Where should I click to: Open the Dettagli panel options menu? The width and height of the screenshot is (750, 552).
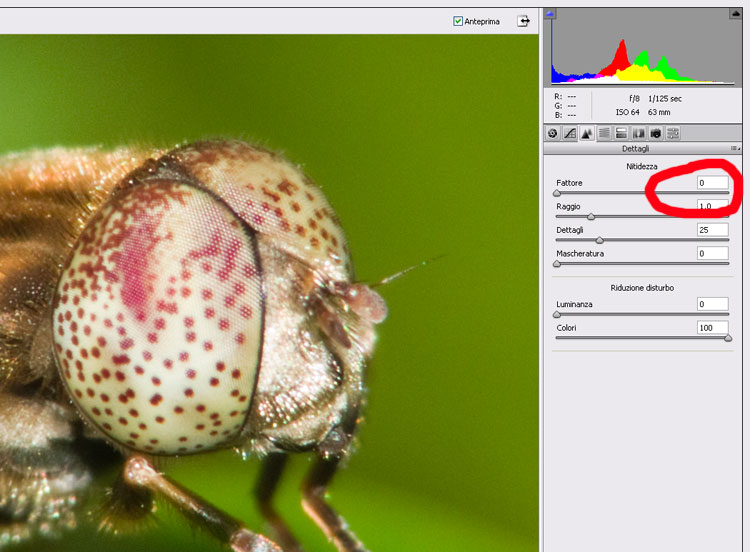735,148
